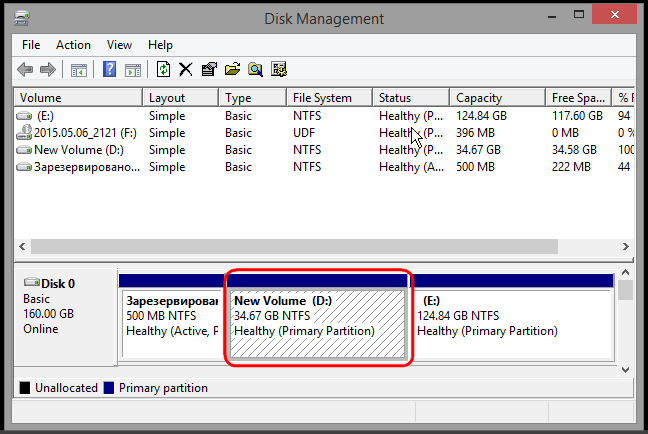Sort by the File System column header

point(329,98)
